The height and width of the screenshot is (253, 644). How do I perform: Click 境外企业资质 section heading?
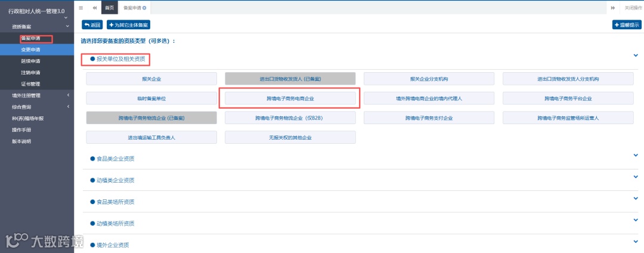pyautogui.click(x=113, y=245)
